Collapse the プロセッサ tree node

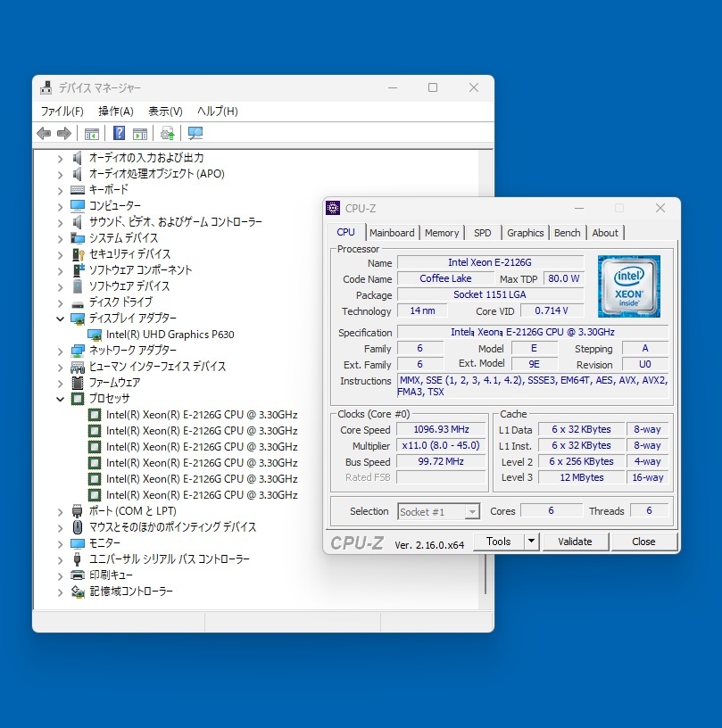pyautogui.click(x=61, y=399)
